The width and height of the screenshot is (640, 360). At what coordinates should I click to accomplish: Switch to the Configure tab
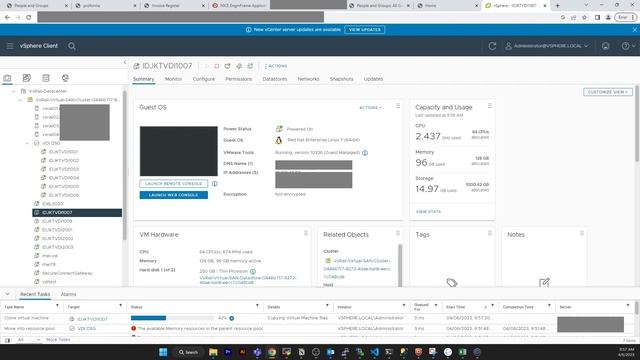click(204, 79)
